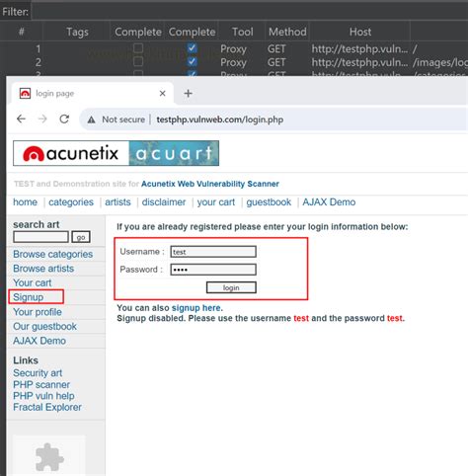
Task: Open guestbook in the top navigation
Action: (x=269, y=202)
